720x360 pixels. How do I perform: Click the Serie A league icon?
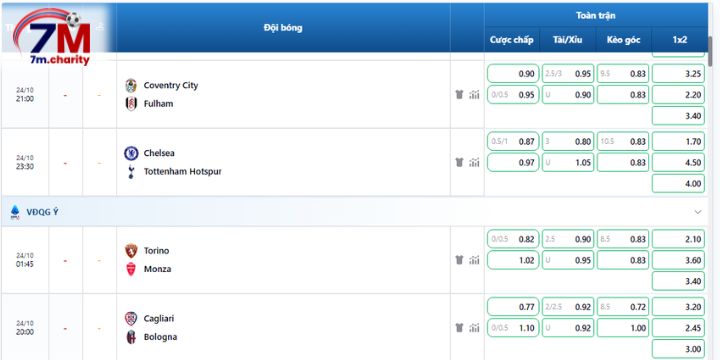click(15, 212)
